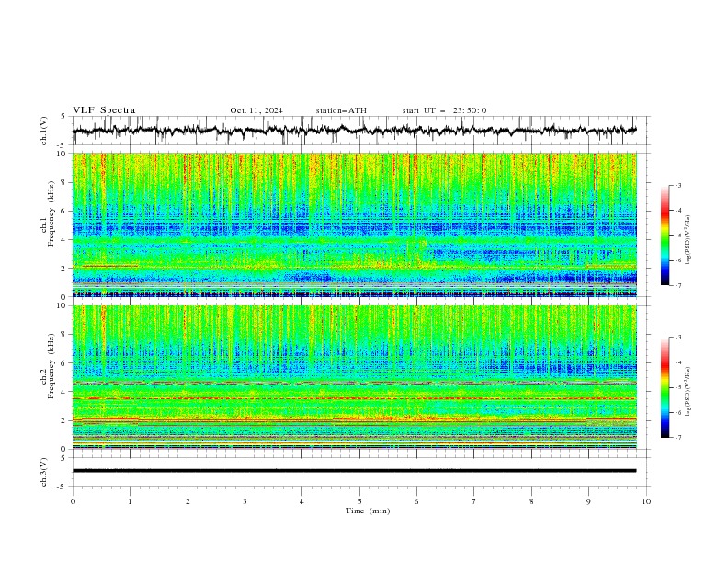Click the "5" tick on ch.1(V) axis

tap(64, 117)
